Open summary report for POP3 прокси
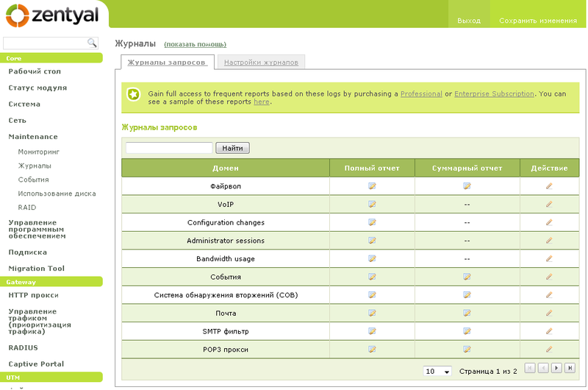Screen dimensions: 588x390 467,349
